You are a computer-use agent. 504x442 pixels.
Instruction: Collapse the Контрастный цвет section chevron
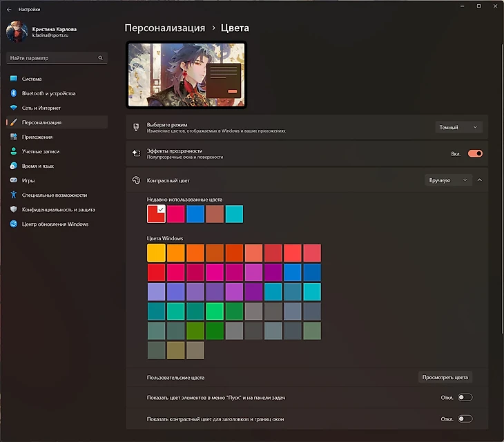480,180
